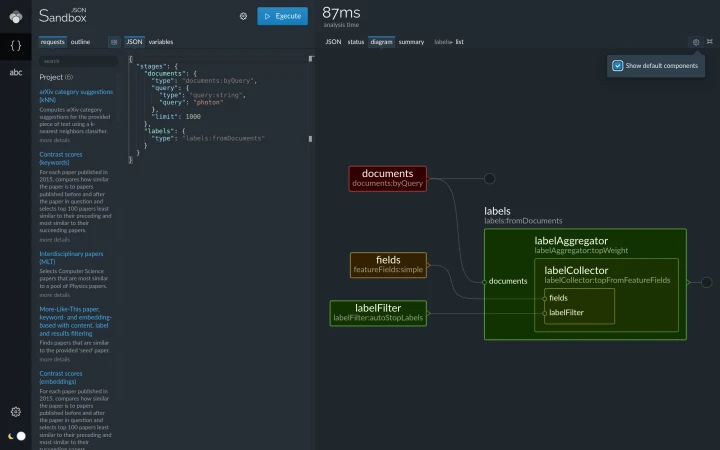The height and width of the screenshot is (450, 720).
Task: Expand more details under Contrast scores (keywords)
Action: 55,240
